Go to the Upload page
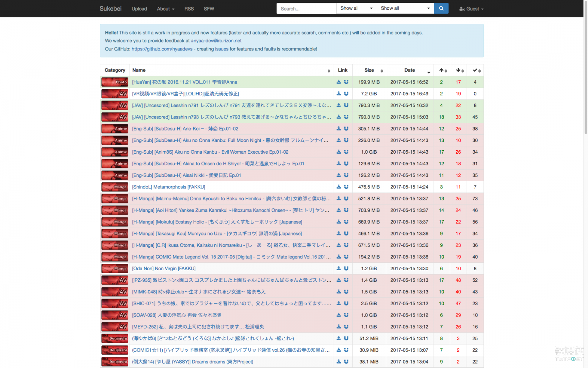This screenshot has height=368, width=588. point(139,9)
